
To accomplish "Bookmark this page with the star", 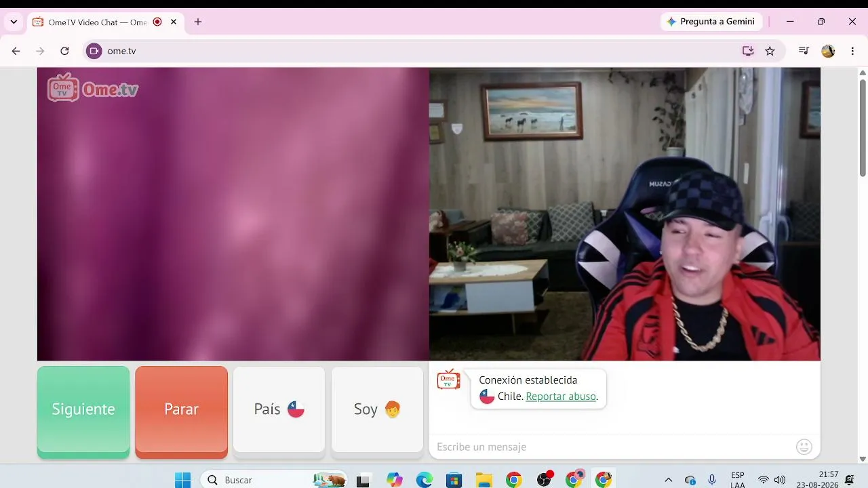I will (x=770, y=51).
